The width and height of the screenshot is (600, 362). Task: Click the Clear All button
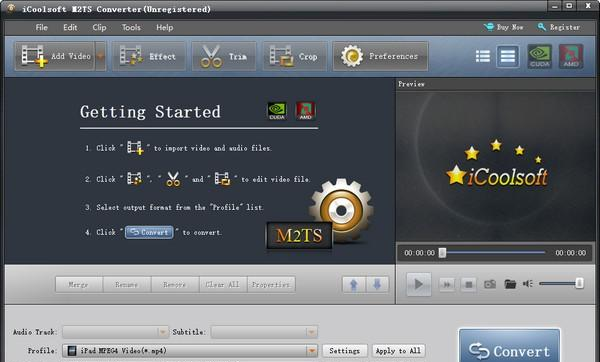click(x=223, y=285)
